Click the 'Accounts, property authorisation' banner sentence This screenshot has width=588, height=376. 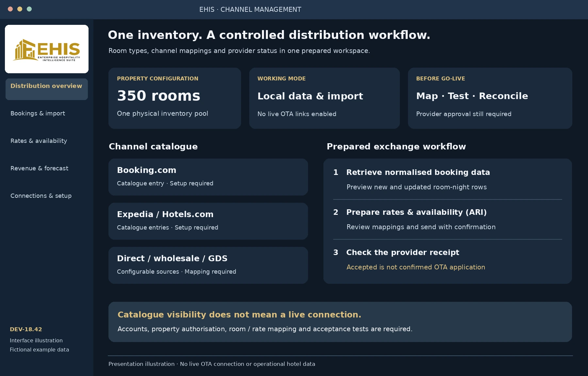coord(265,329)
